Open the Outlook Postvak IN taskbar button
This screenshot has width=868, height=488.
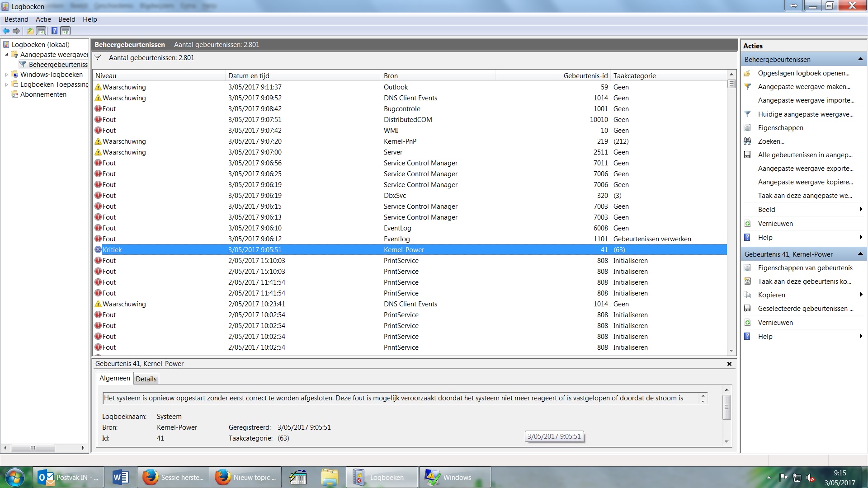tap(68, 477)
